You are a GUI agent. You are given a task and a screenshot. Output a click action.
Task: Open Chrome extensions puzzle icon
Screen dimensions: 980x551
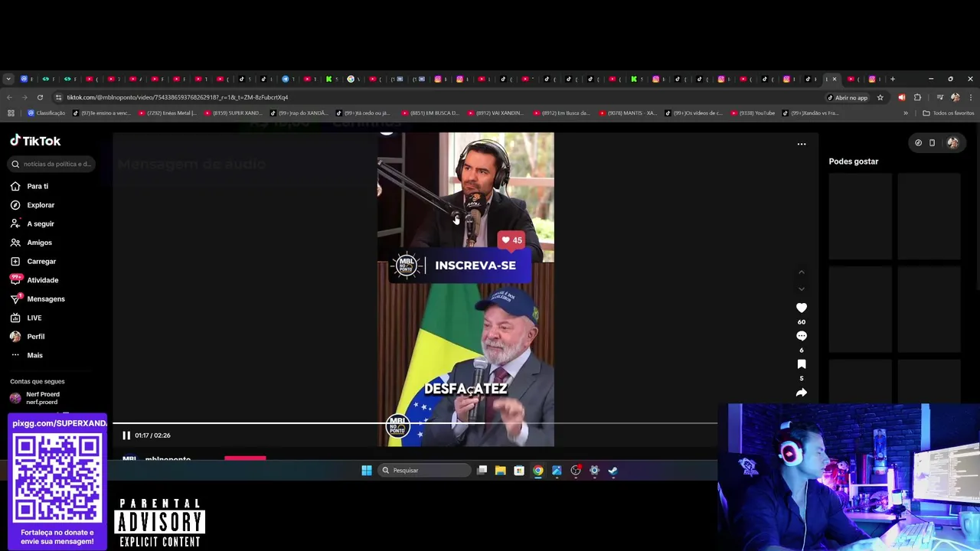click(x=917, y=98)
